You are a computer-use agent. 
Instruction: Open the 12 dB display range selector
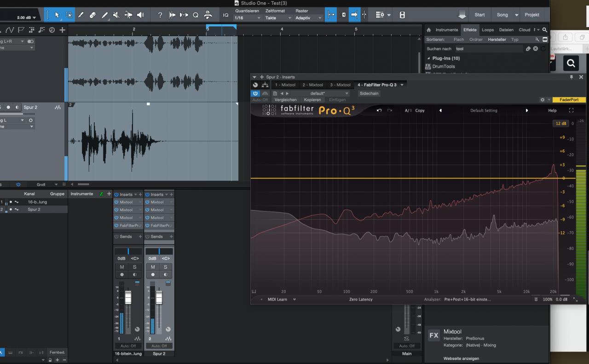pos(561,124)
